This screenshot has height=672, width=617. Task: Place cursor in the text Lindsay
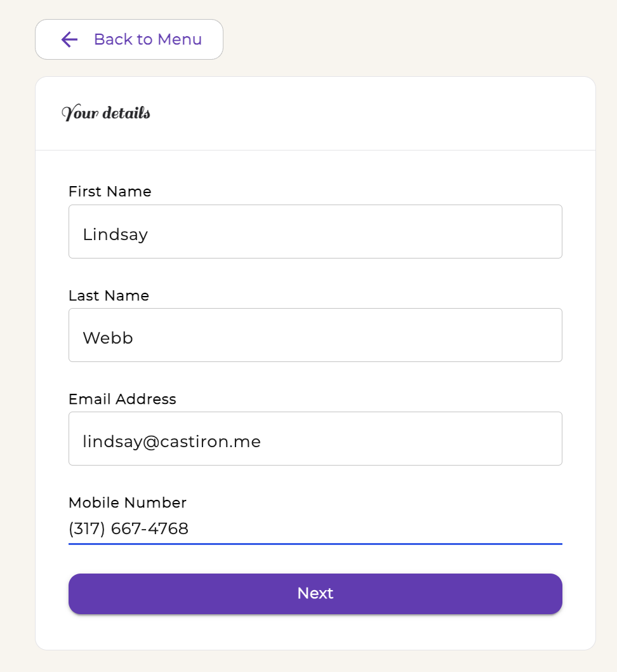tap(115, 235)
